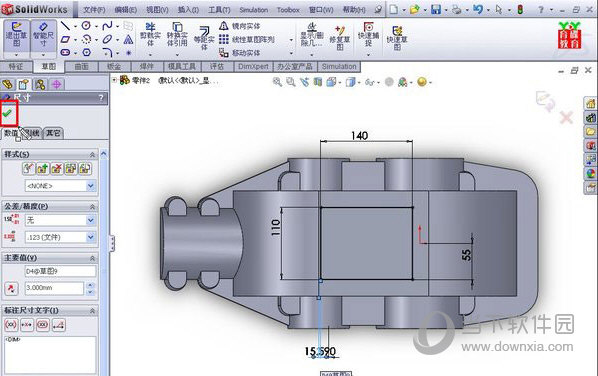The width and height of the screenshot is (598, 376).
Task: Select the Point sketch tool
Action: 129,53
